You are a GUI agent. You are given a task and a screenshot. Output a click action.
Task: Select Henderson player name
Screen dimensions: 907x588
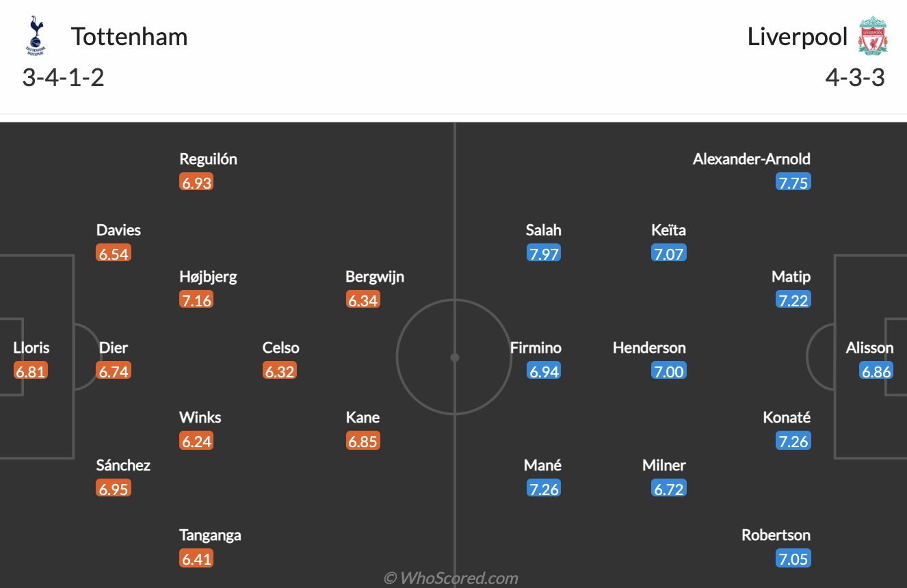648,347
